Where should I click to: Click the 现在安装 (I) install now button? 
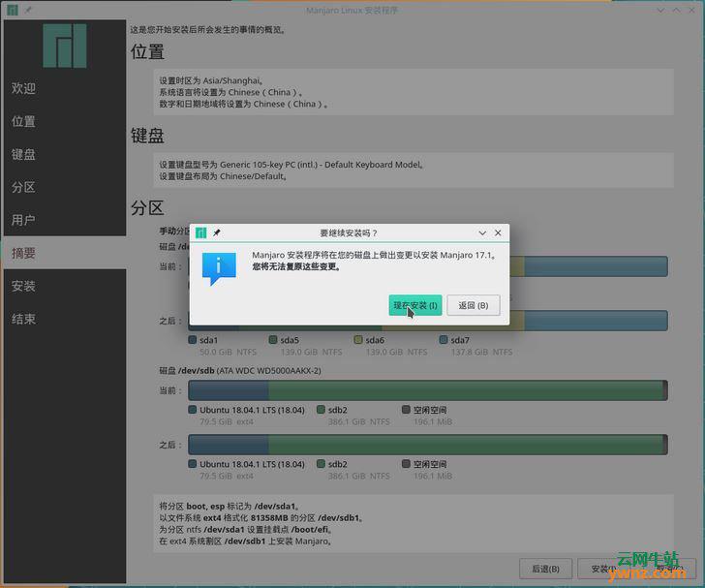point(415,305)
